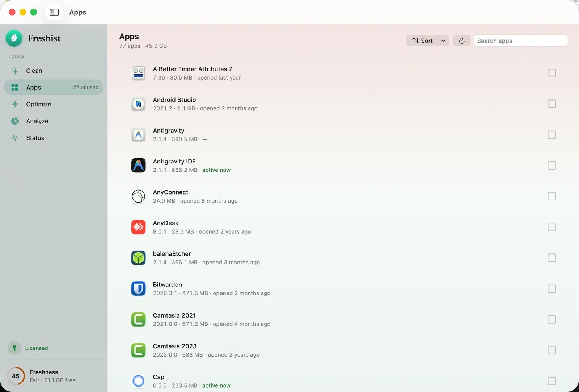
Task: Refresh the apps list
Action: [462, 41]
